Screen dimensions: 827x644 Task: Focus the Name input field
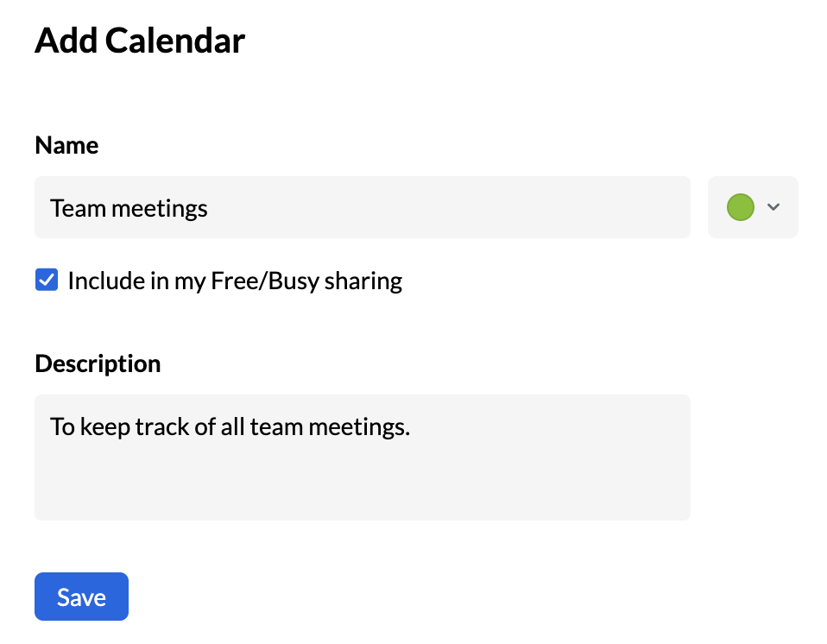[x=362, y=207]
